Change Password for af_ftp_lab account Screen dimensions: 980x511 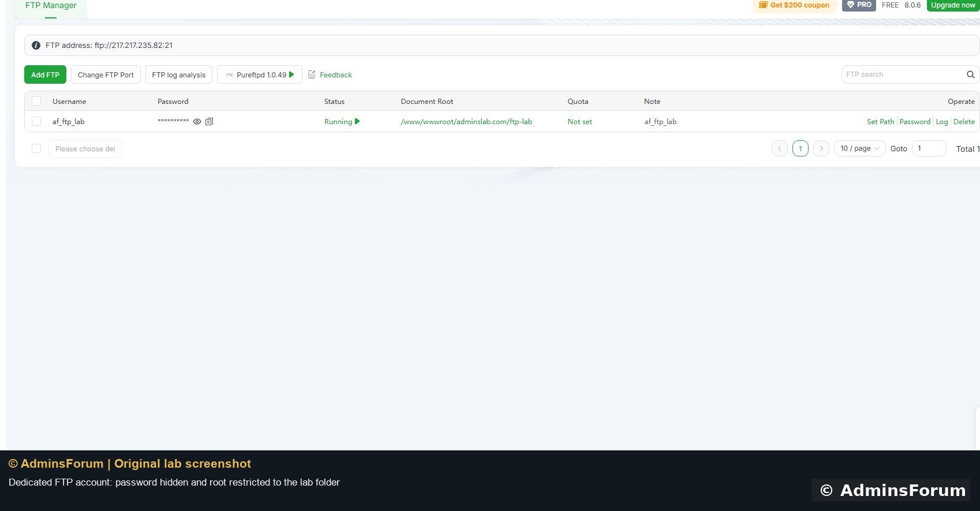point(915,122)
